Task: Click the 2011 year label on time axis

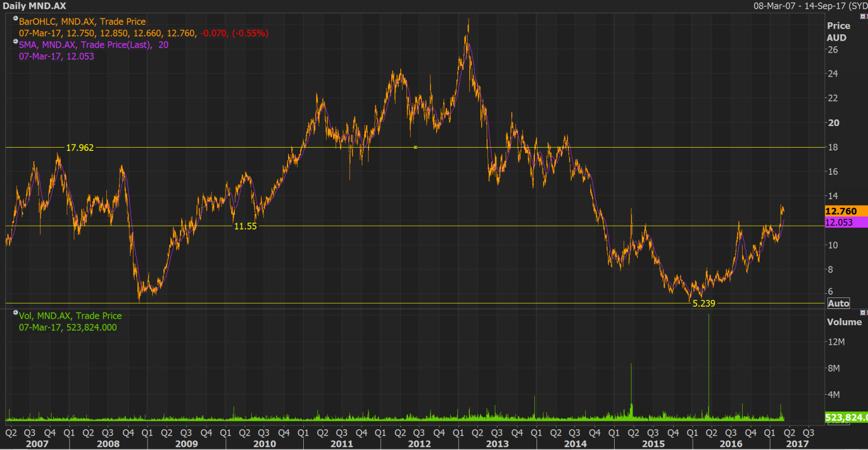Action: point(342,444)
